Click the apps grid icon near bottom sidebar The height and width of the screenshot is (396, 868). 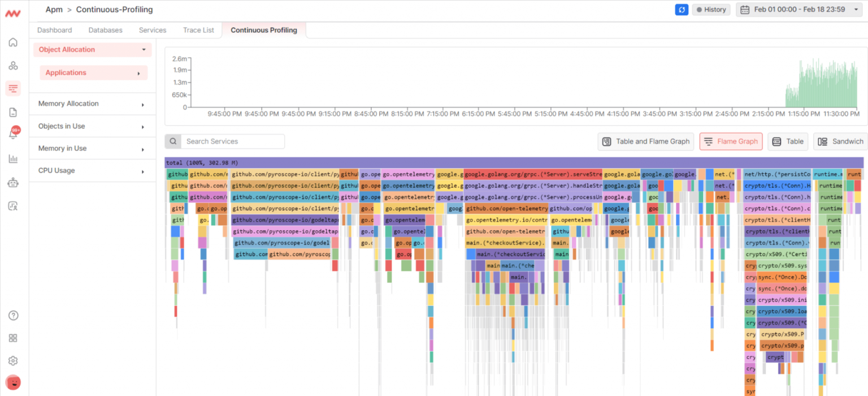(x=13, y=338)
